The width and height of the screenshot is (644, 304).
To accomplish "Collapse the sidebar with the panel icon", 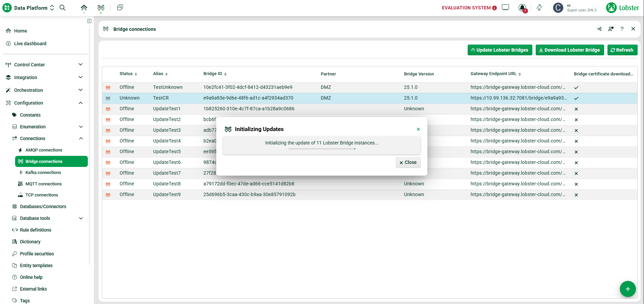I will tap(89, 21).
